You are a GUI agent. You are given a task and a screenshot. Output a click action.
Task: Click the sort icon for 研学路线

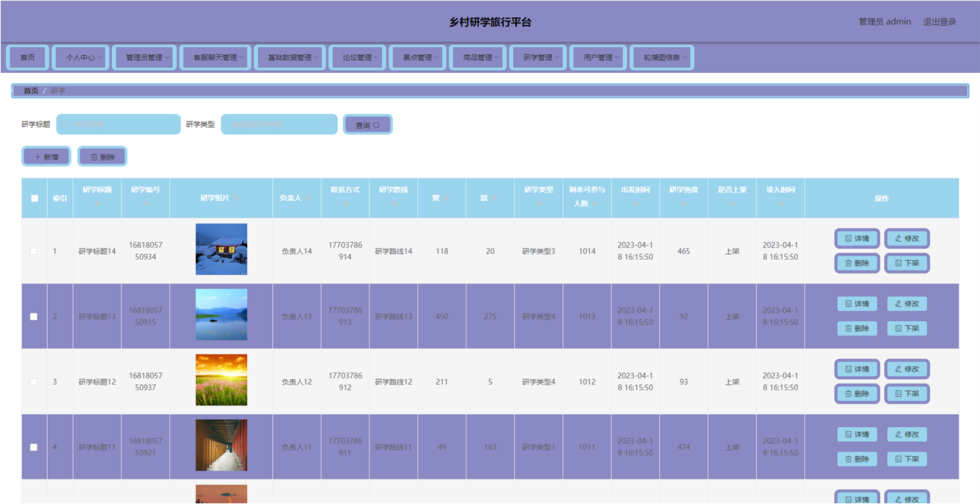(394, 204)
